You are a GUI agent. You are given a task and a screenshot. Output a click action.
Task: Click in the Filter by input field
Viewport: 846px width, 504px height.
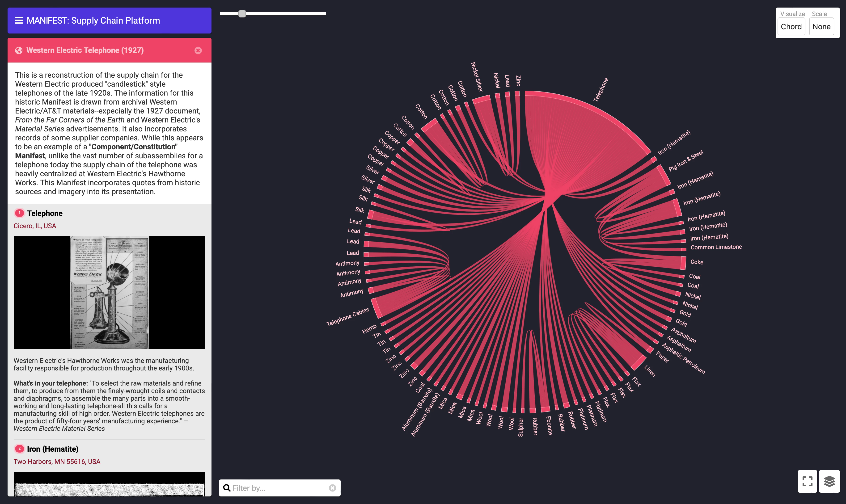[280, 488]
